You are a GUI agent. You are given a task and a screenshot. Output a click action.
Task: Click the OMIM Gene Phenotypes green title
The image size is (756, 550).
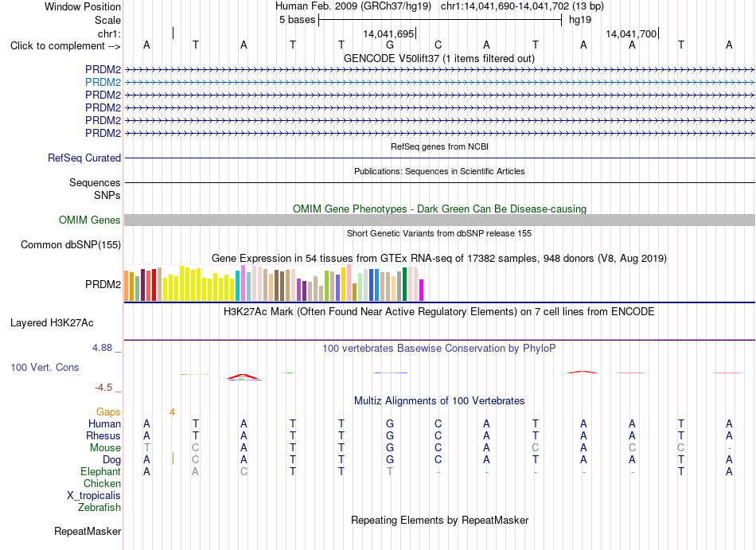pyautogui.click(x=439, y=209)
